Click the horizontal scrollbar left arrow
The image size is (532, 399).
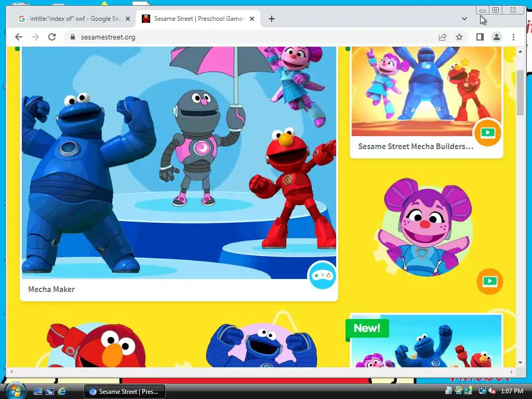coord(11,371)
